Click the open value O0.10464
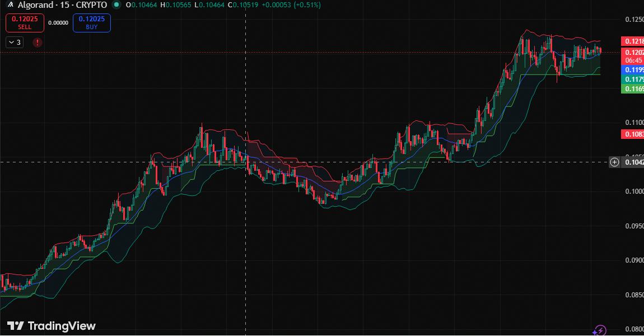 [x=141, y=5]
